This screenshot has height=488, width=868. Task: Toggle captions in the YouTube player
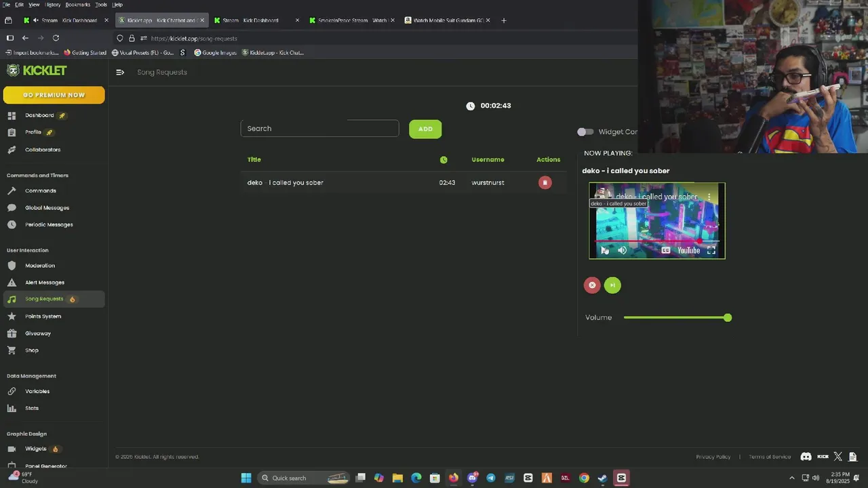tap(666, 250)
